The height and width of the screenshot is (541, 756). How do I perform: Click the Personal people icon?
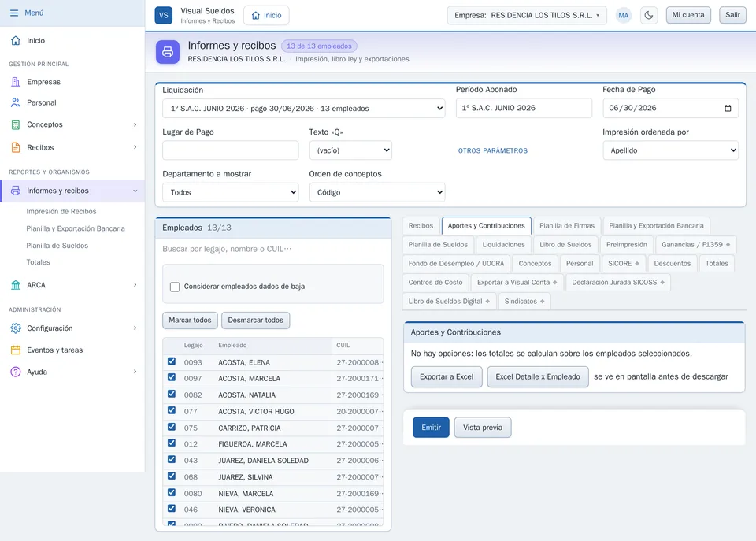pyautogui.click(x=16, y=102)
